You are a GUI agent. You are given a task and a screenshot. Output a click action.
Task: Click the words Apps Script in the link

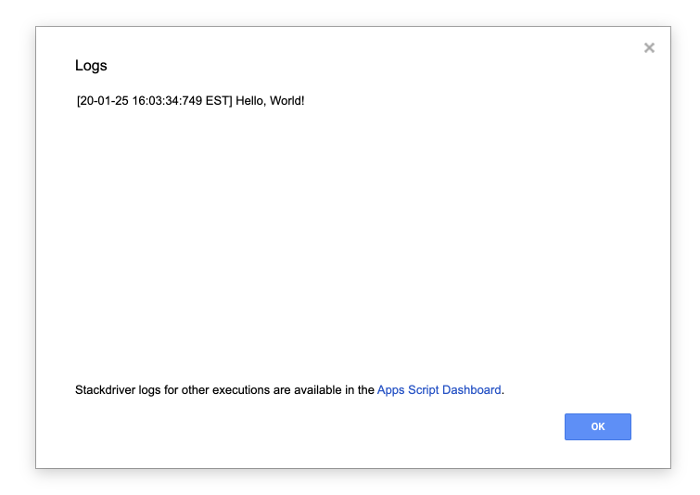click(x=408, y=390)
